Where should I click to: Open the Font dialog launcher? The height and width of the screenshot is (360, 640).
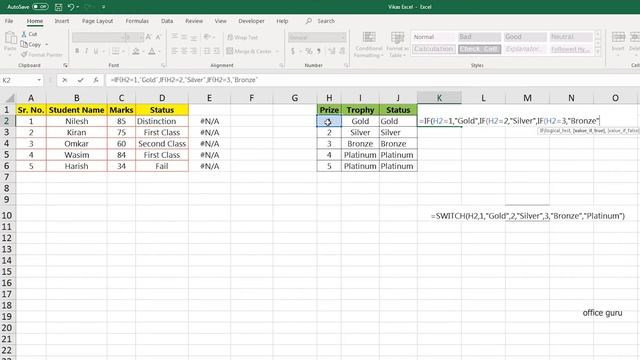(163, 65)
